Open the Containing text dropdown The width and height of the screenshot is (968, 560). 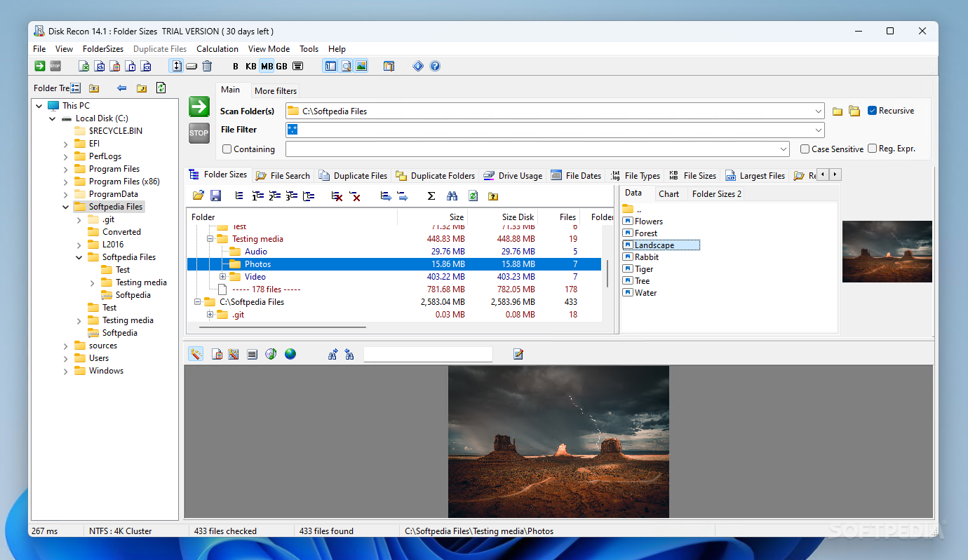784,149
